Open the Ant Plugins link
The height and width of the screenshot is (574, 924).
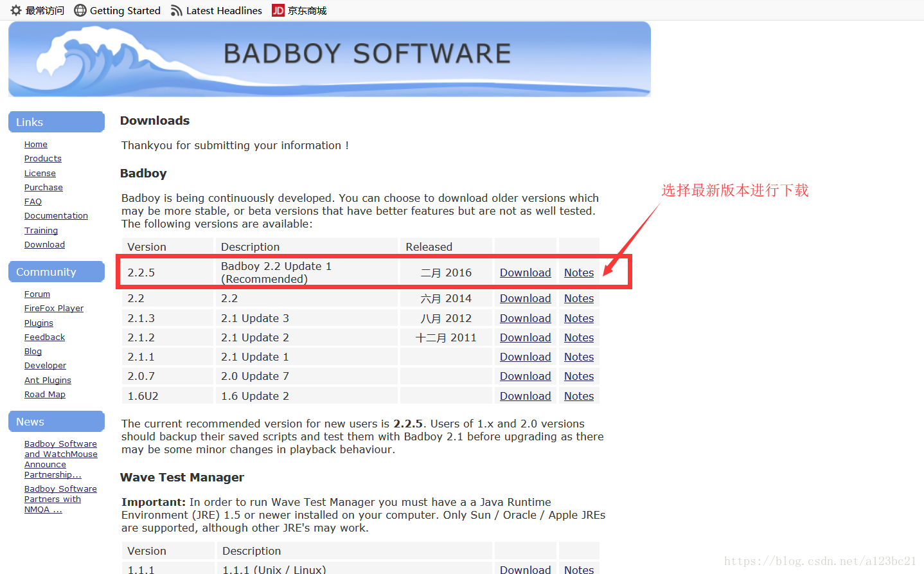[48, 381]
